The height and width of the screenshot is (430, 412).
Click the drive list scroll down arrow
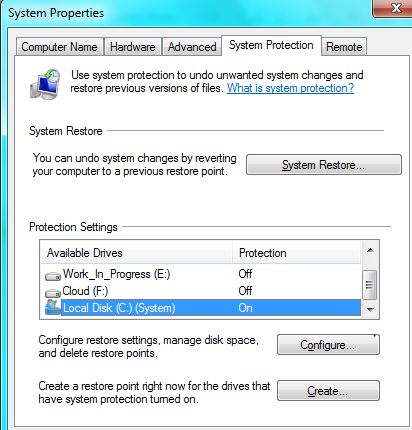[370, 309]
